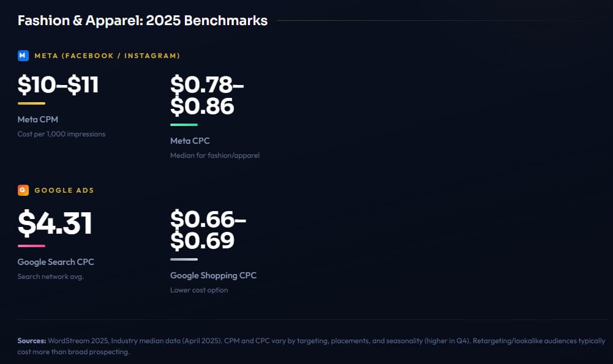Click the $0.78–$0.86 Meta CPC value
This screenshot has width=613, height=364.
pyautogui.click(x=207, y=95)
